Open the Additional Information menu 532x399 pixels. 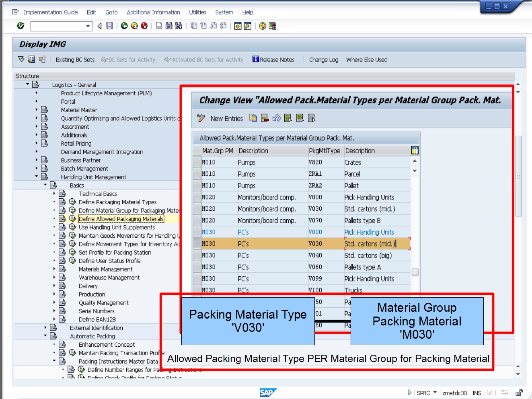pyautogui.click(x=153, y=12)
